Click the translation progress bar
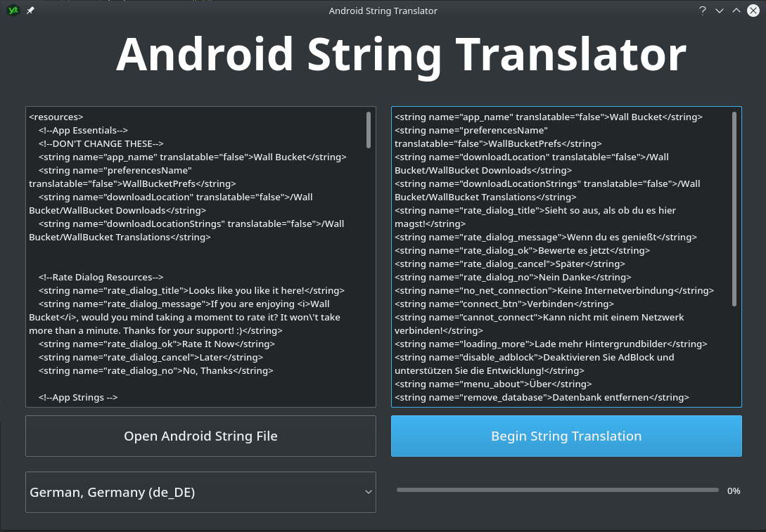The height and width of the screenshot is (532, 766). [557, 490]
